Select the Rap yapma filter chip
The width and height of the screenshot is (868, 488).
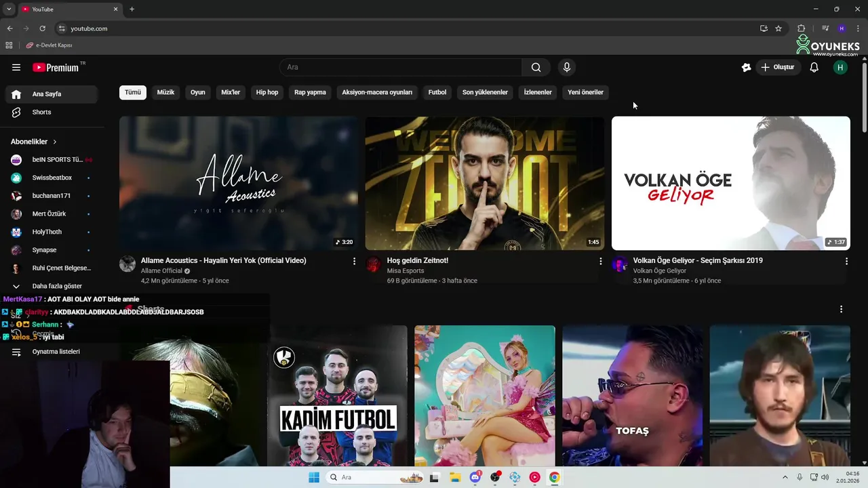click(310, 92)
